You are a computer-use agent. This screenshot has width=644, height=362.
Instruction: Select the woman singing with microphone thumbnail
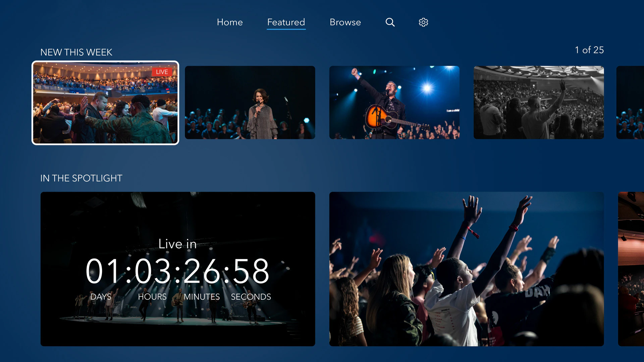pyautogui.click(x=250, y=102)
